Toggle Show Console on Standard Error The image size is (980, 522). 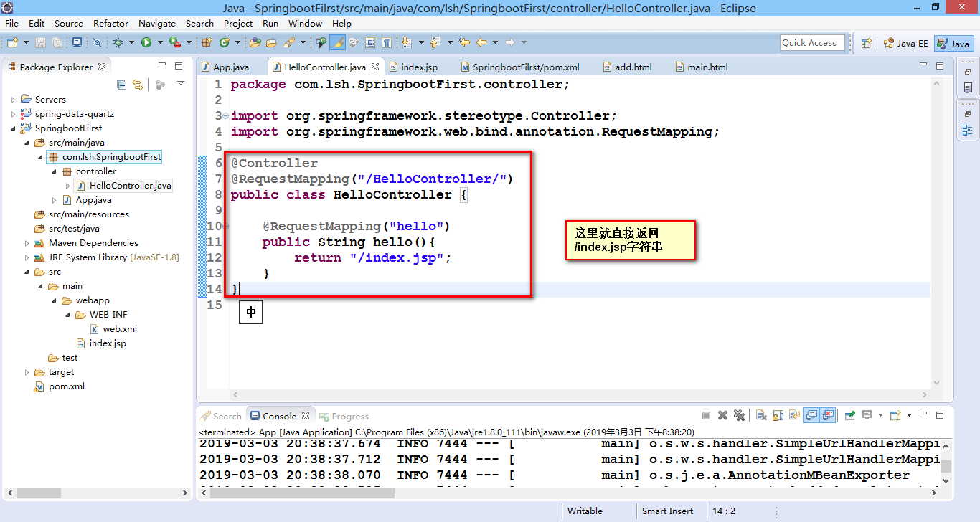[829, 415]
